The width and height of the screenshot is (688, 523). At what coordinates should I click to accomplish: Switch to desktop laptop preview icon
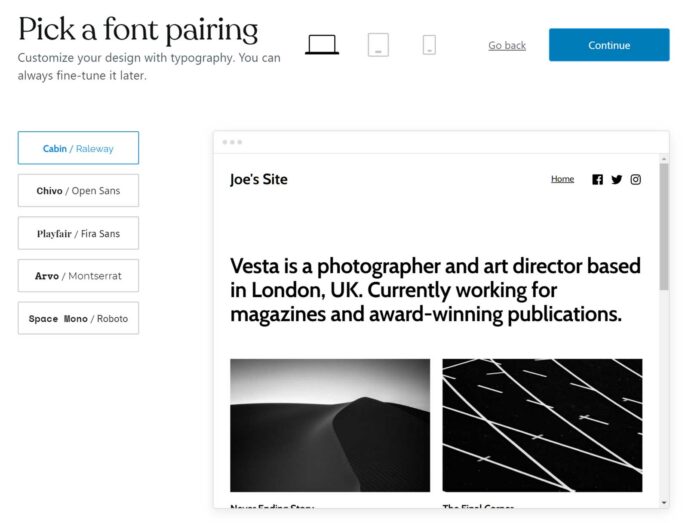click(x=322, y=44)
